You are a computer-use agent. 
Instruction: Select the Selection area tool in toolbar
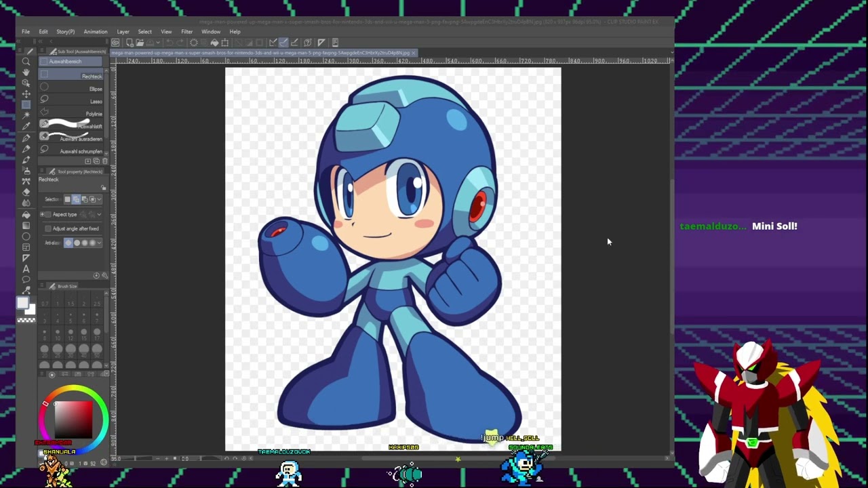[26, 104]
